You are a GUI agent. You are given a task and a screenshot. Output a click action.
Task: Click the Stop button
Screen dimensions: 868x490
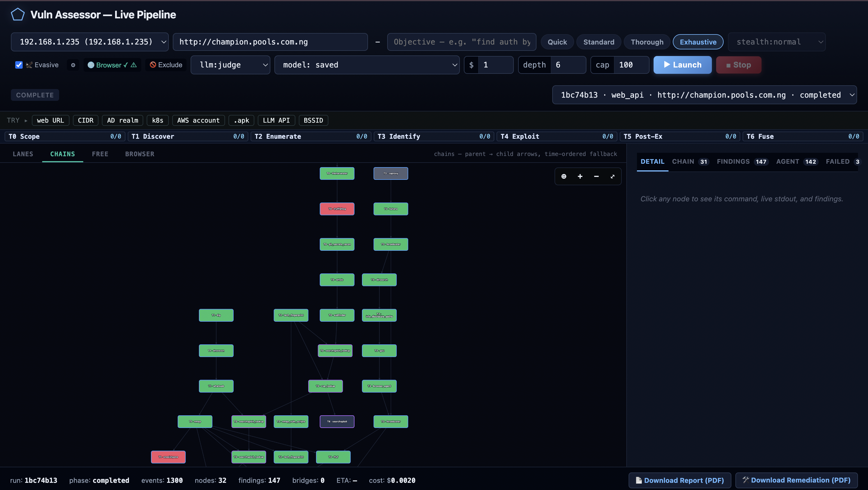738,65
